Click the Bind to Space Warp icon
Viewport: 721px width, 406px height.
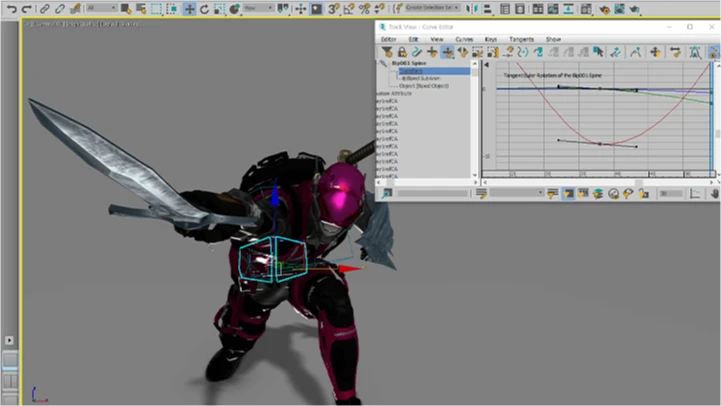click(x=75, y=8)
